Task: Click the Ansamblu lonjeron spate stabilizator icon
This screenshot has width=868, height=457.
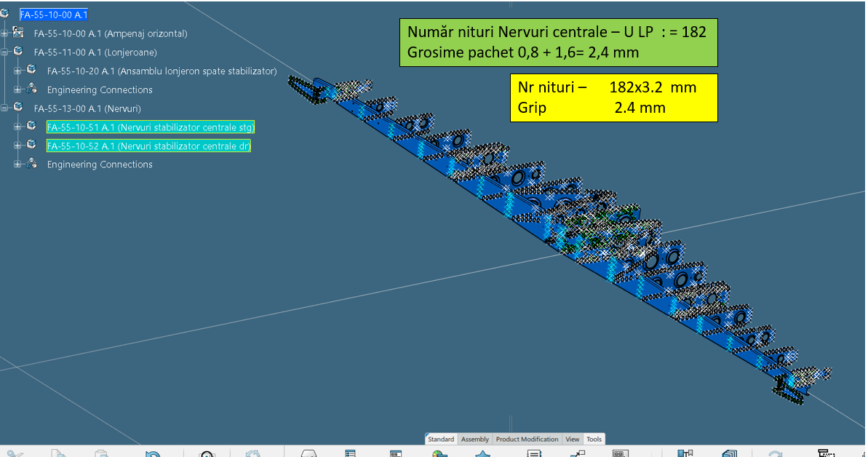Action: pos(31,71)
